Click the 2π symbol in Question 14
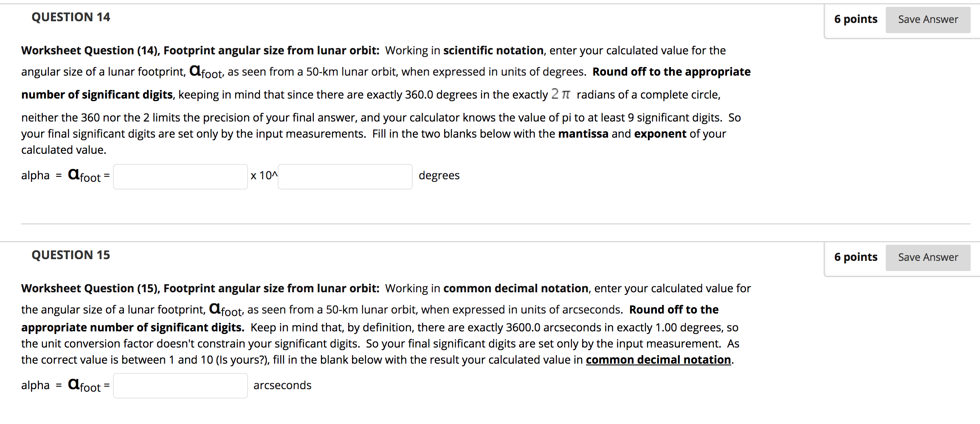Viewport: 980px width, 424px height. point(560,94)
